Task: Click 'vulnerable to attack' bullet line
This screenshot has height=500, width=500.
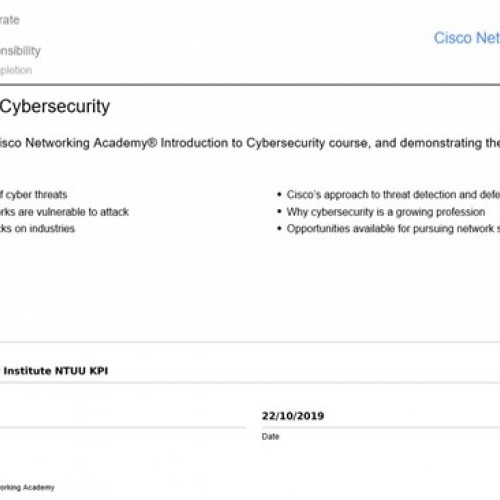Action: (x=64, y=212)
